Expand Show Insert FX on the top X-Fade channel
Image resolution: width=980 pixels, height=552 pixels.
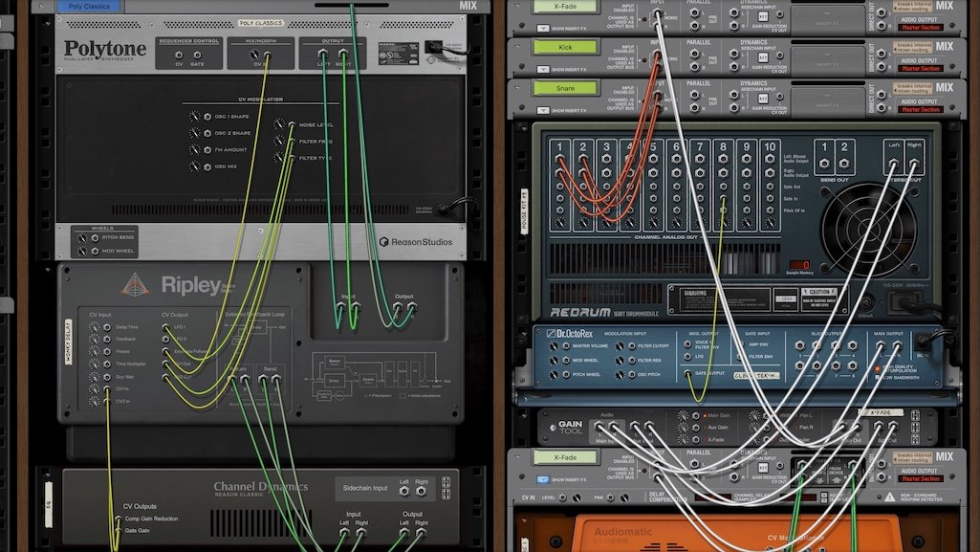544,28
